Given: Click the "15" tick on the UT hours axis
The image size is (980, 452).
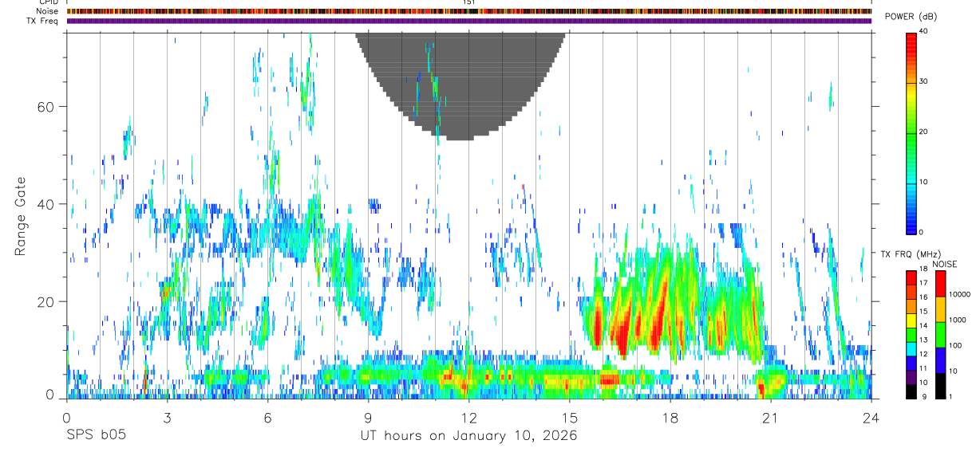Looking at the screenshot, I should (x=570, y=418).
